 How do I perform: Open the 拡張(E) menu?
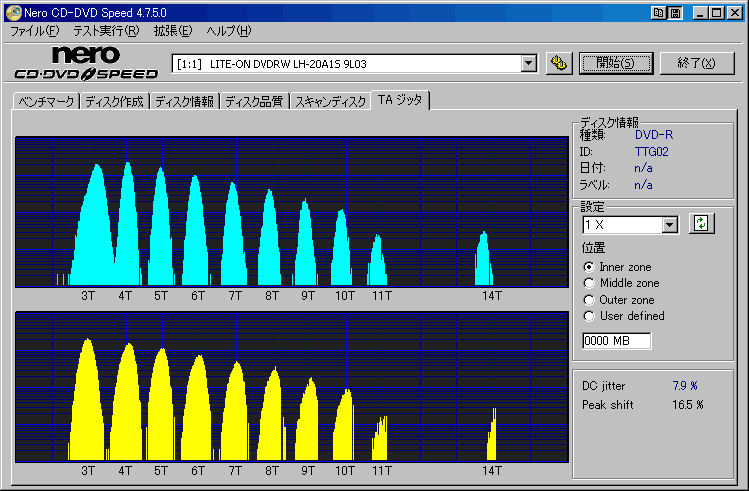pos(172,31)
